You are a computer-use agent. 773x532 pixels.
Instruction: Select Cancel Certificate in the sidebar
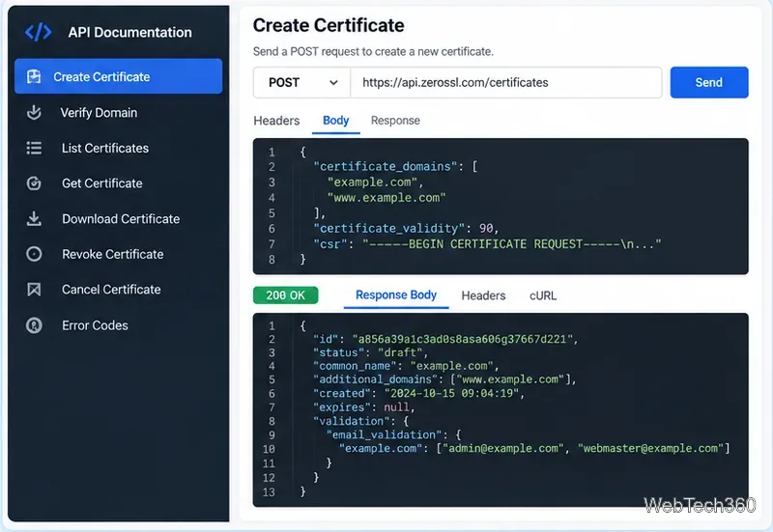(x=111, y=289)
